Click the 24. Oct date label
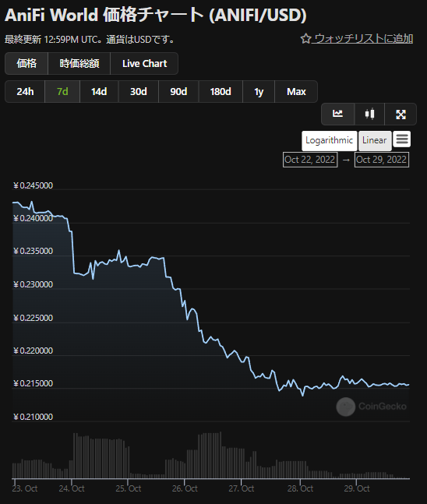Screen dimensions: 427x504 [72, 488]
